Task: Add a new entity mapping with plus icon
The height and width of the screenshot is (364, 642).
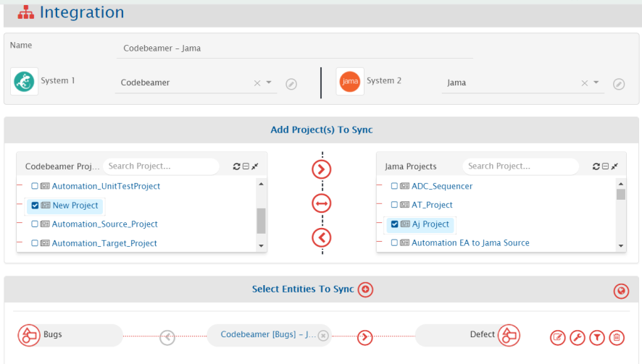Action: click(365, 289)
